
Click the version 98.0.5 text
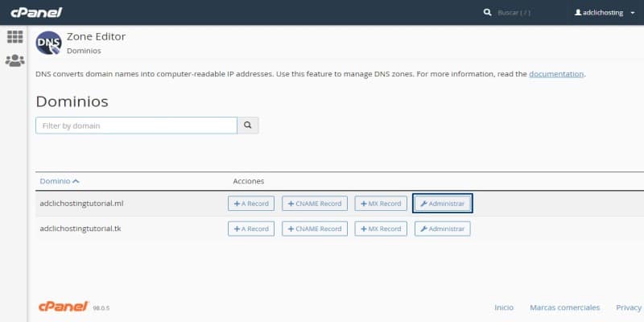pyautogui.click(x=101, y=308)
